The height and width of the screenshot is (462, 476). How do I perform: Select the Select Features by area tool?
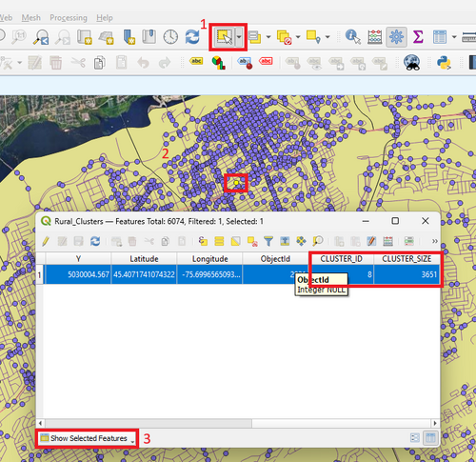click(x=224, y=37)
